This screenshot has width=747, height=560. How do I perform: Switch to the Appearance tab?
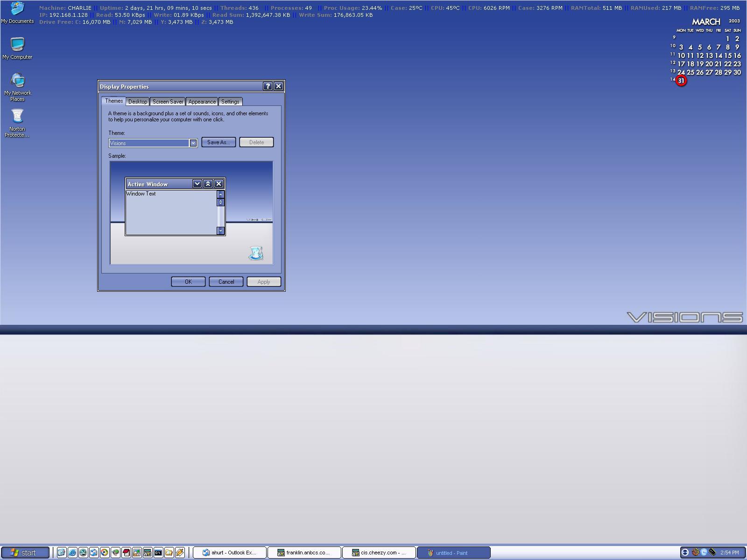pyautogui.click(x=202, y=102)
